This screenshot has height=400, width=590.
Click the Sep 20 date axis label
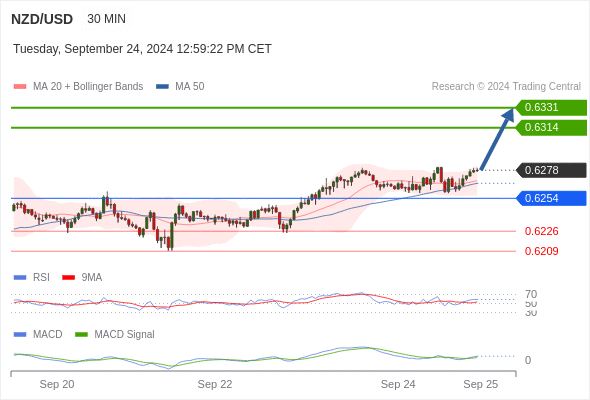tap(57, 384)
